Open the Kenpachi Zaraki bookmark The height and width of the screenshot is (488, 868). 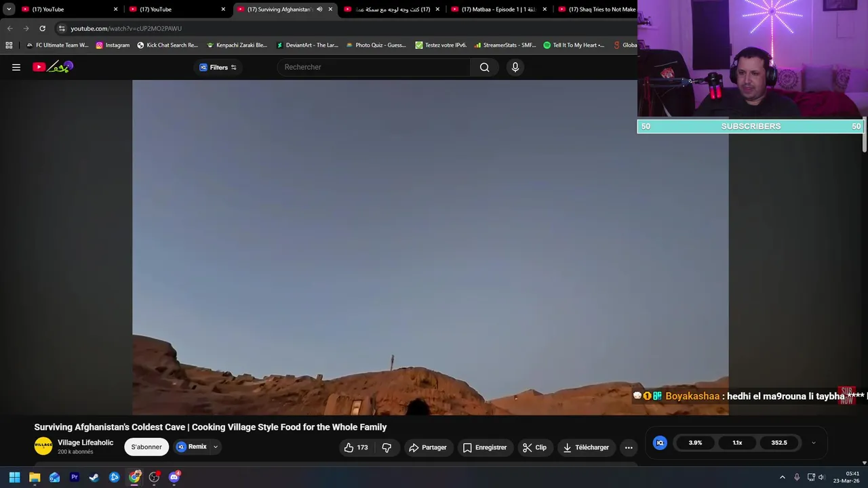(237, 45)
